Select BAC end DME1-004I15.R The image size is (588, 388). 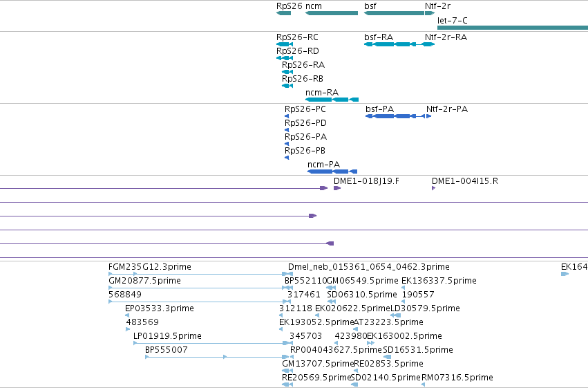465,181
